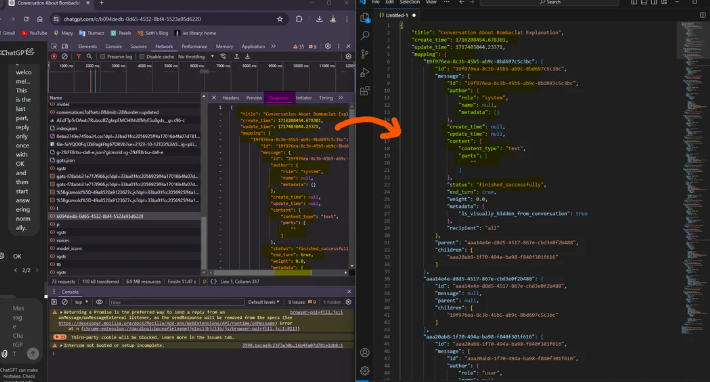Click the browser address bar URL
This screenshot has width=710, height=382.
[x=132, y=19]
